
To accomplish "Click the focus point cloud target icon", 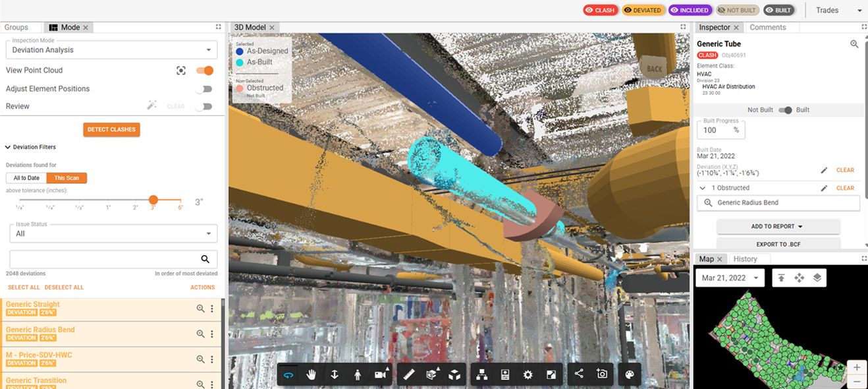I will click(181, 71).
